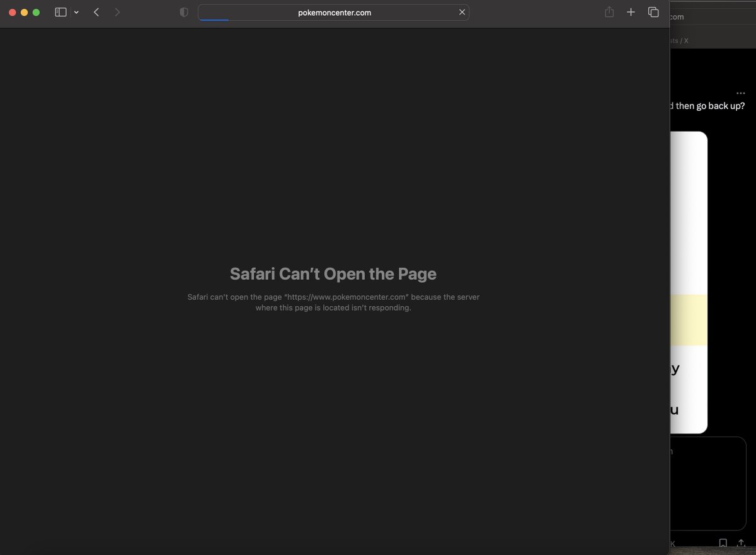Minimize the Safari window

click(x=25, y=13)
